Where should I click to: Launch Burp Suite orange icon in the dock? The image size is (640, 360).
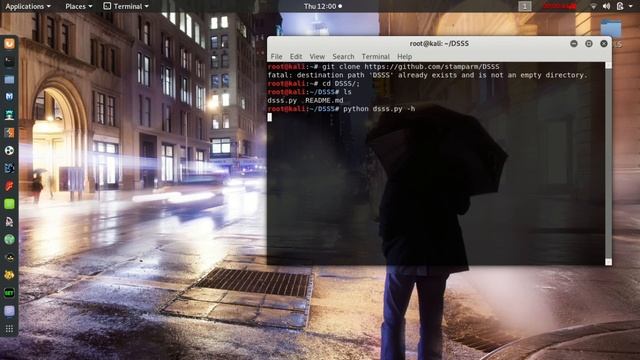pyautogui.click(x=9, y=133)
